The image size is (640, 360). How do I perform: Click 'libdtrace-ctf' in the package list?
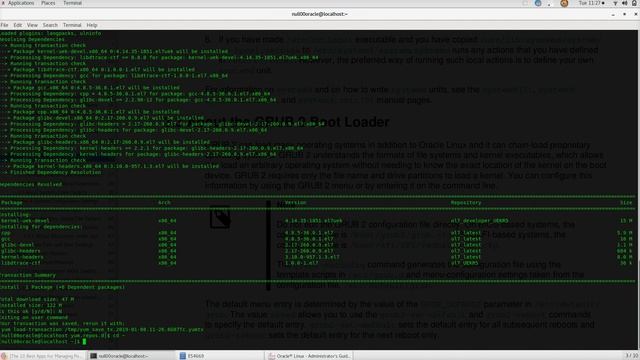tap(20, 263)
